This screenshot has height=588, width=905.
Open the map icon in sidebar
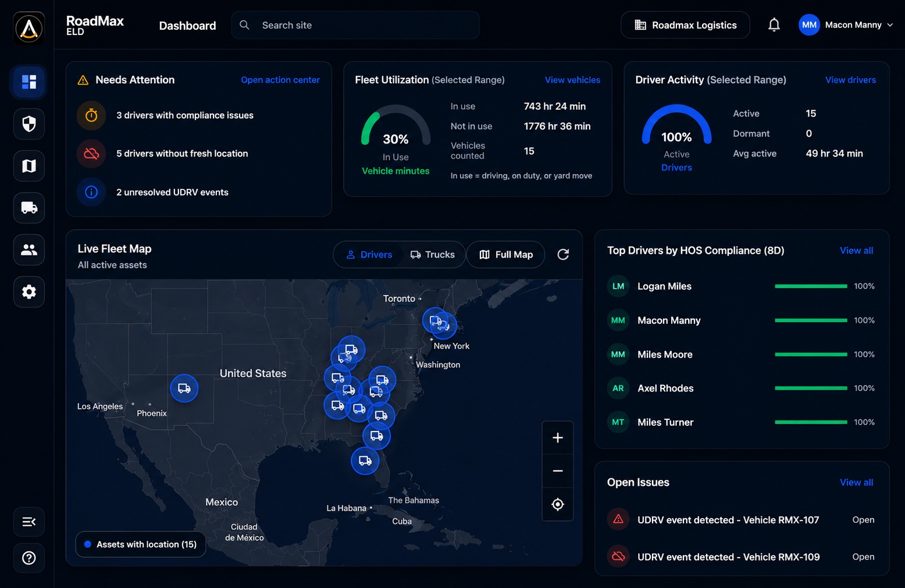(x=29, y=166)
